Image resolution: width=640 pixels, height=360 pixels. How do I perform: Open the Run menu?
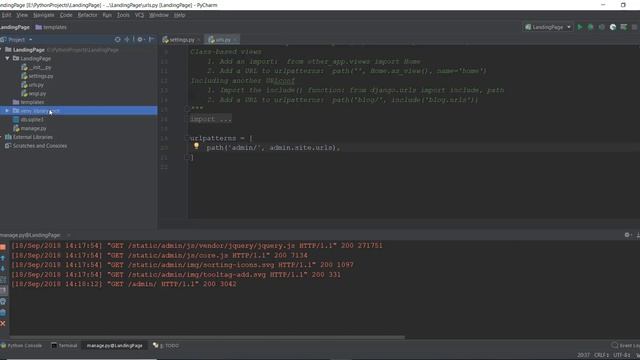pyautogui.click(x=107, y=15)
